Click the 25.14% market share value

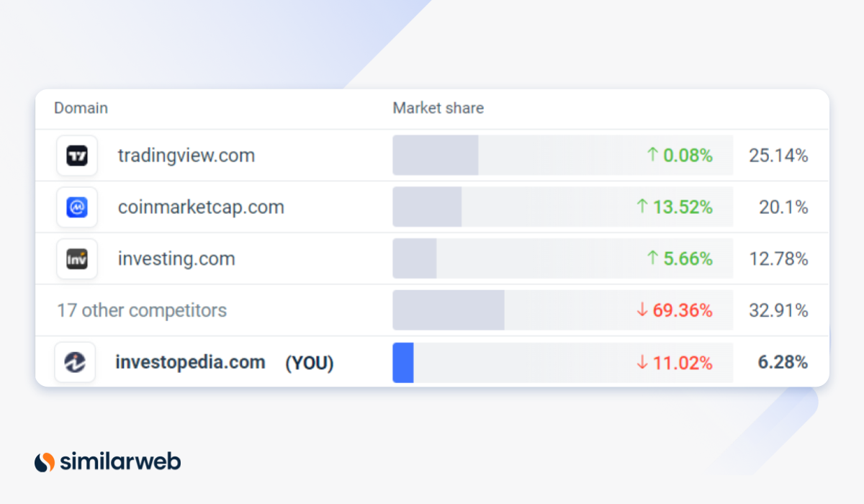pyautogui.click(x=778, y=156)
